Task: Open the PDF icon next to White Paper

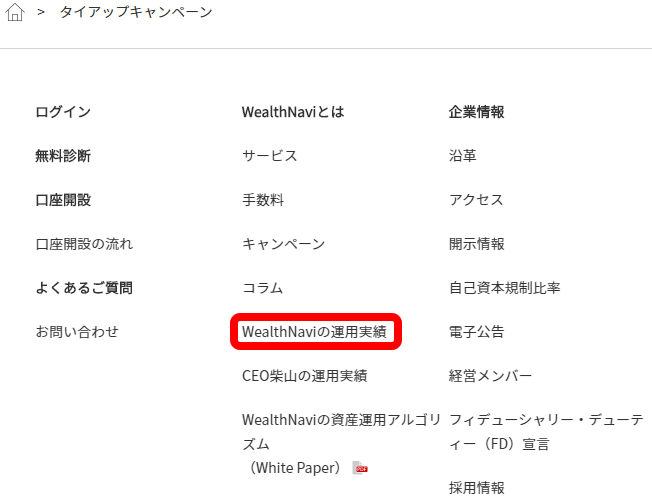Action: pyautogui.click(x=360, y=468)
